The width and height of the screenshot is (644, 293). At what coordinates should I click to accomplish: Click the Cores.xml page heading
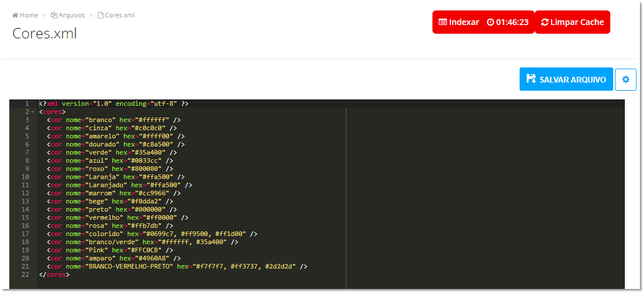[x=45, y=33]
